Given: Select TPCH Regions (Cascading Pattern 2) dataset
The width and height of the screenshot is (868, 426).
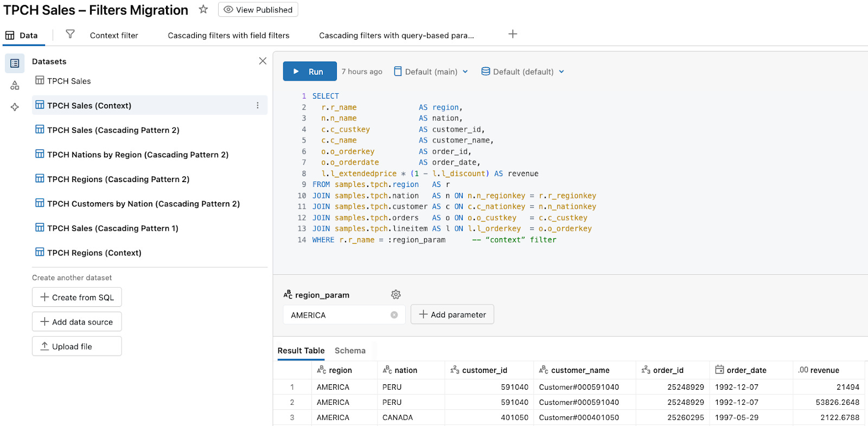Looking at the screenshot, I should pyautogui.click(x=149, y=179).
